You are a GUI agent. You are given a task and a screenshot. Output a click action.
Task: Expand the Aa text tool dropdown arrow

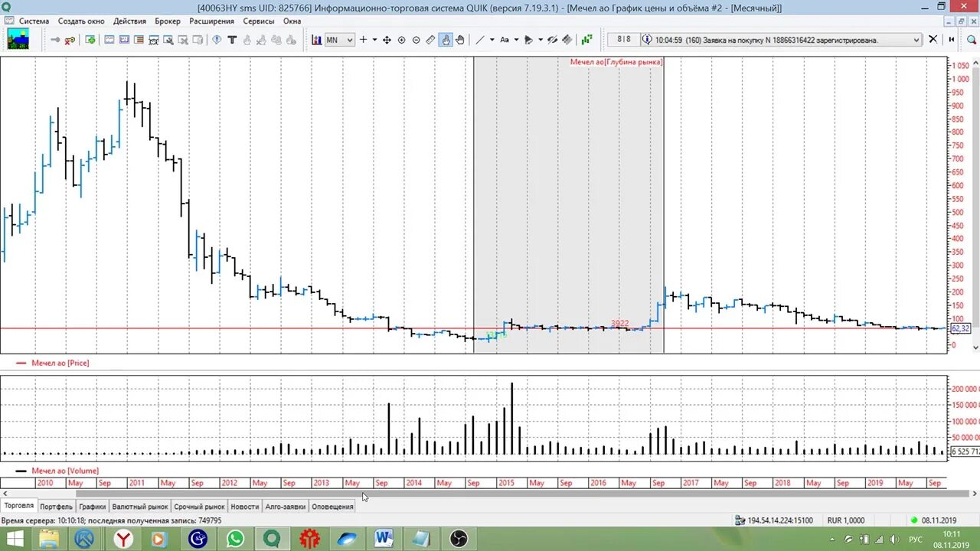pos(516,40)
